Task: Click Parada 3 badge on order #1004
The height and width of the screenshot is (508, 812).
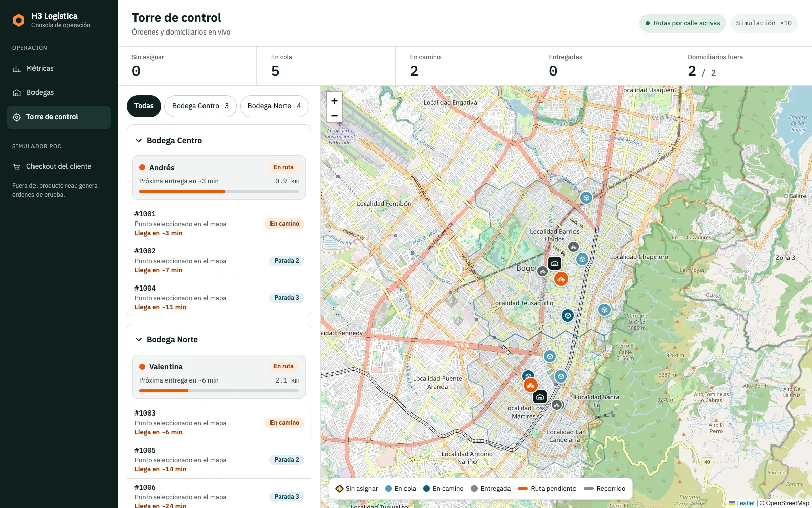Action: click(x=287, y=298)
